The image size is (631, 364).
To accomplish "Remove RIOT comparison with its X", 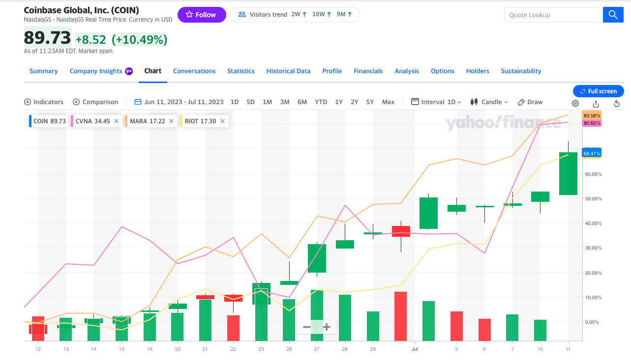I will [222, 121].
